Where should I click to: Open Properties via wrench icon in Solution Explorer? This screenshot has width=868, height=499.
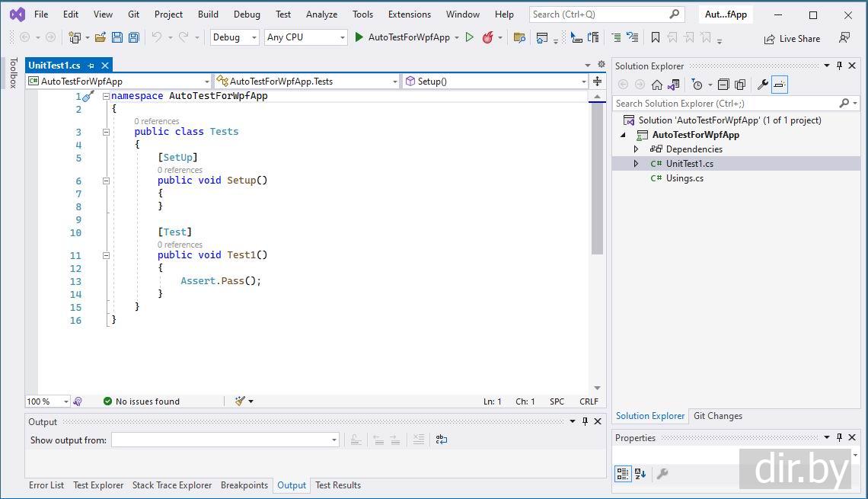(762, 85)
